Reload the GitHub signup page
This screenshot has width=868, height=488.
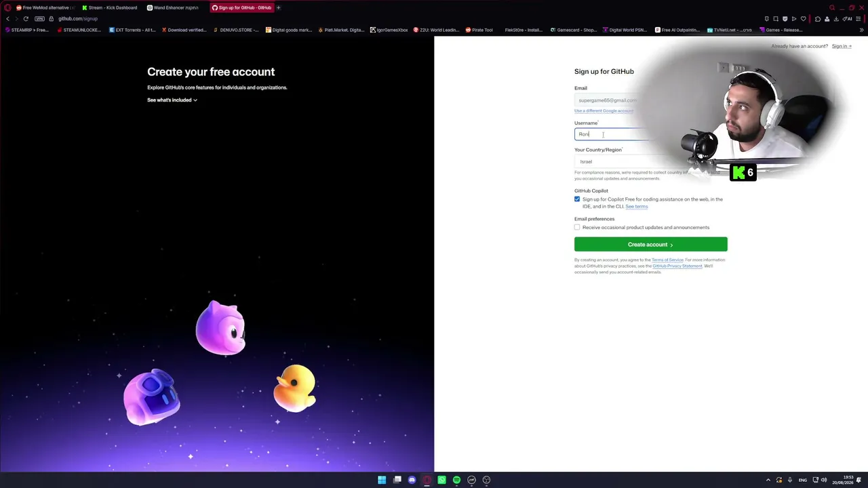[x=26, y=18]
